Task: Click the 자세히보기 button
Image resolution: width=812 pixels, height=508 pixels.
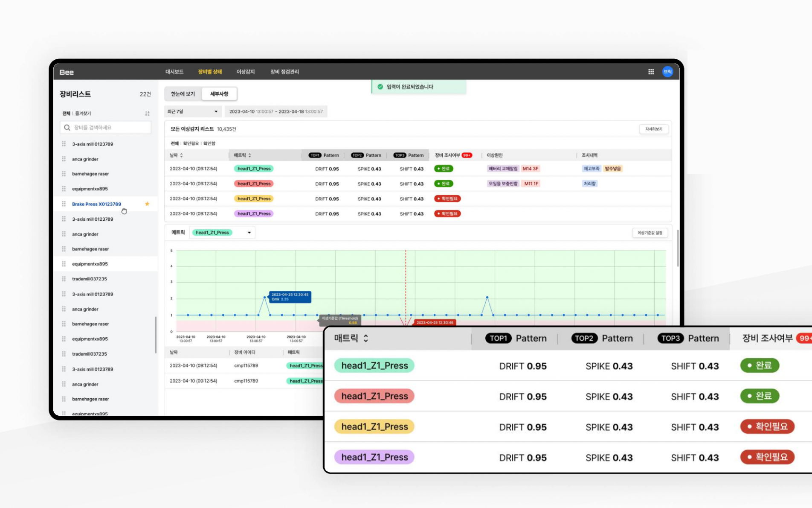Action: (x=654, y=129)
